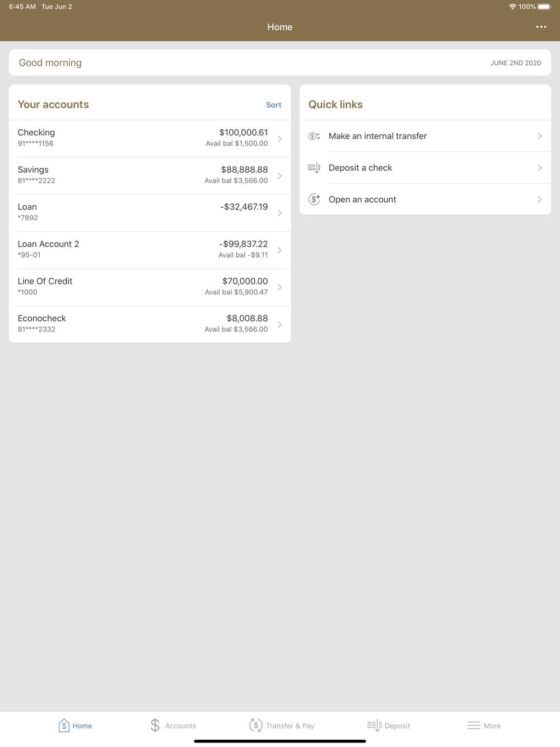Screen dimensions: 560x747
Task: Switch to the Accounts tab
Action: point(173,725)
